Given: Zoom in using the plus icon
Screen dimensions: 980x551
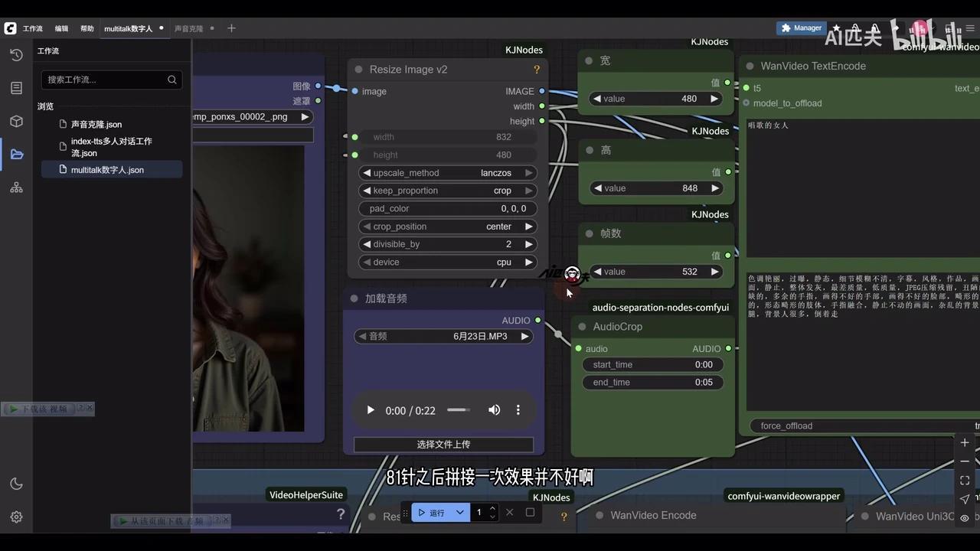Looking at the screenshot, I should coord(964,442).
